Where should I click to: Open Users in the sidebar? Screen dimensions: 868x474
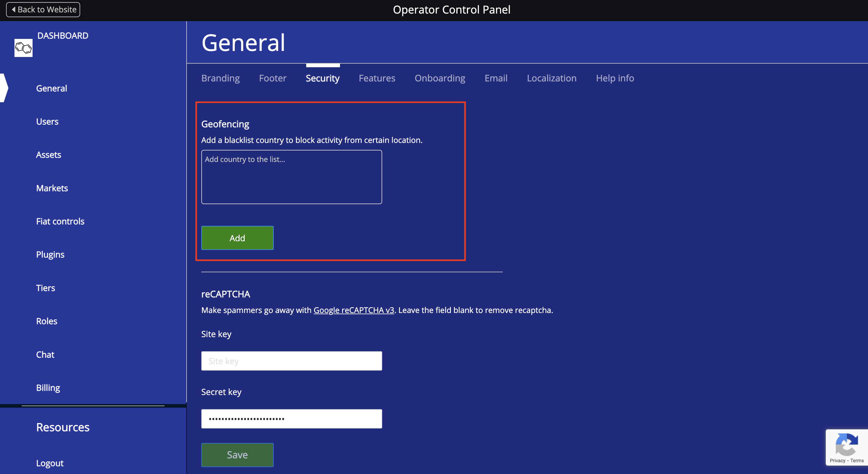[47, 122]
